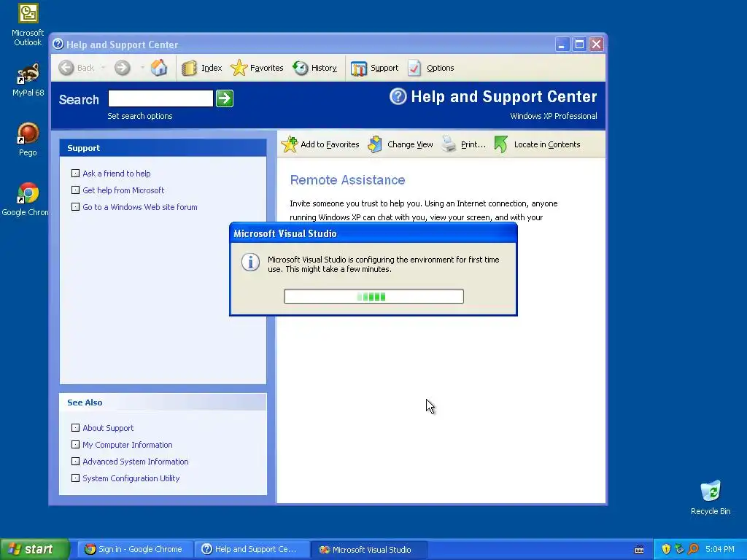Viewport: 747px width, 560px height.
Task: Click the Search input box
Action: [160, 98]
